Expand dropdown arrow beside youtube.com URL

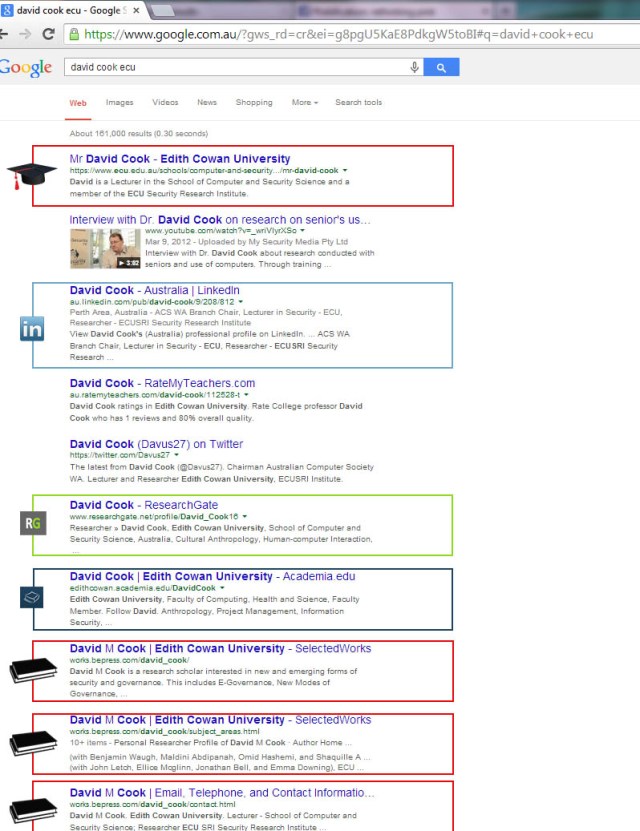303,231
